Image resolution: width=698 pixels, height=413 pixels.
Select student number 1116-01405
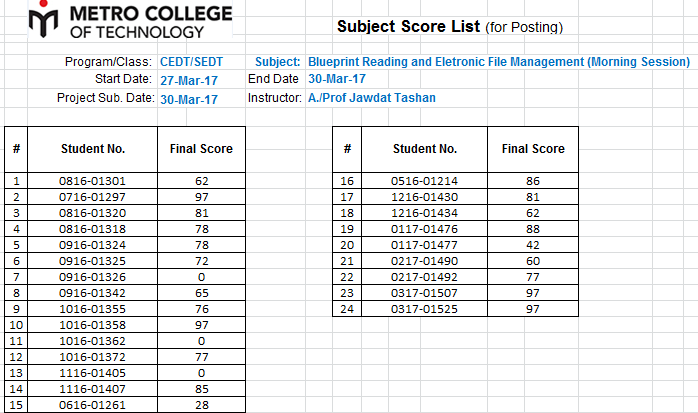click(93, 373)
